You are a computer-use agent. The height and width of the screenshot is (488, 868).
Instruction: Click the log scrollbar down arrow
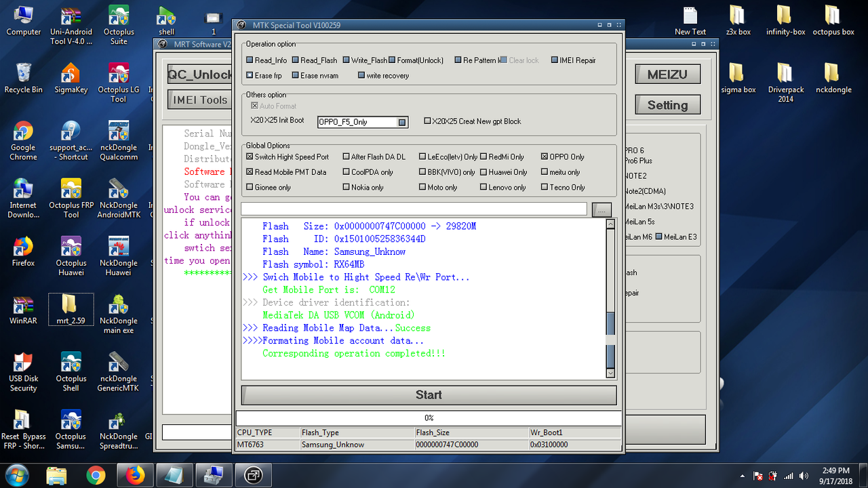[x=610, y=373]
